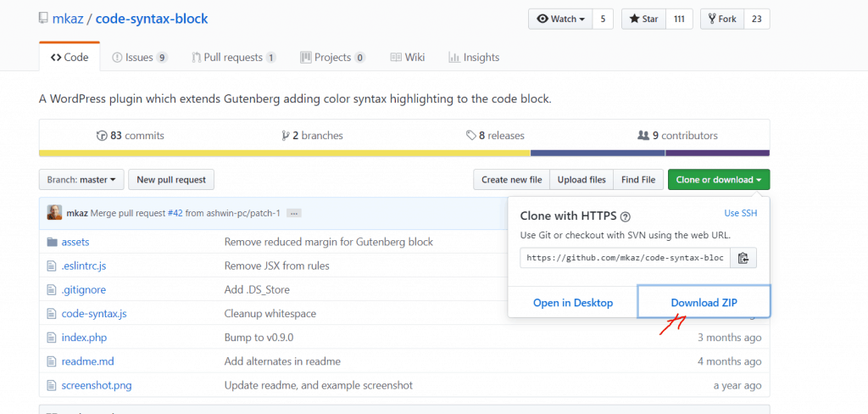Click file icon next to screenshot.png
This screenshot has width=868, height=414.
click(x=52, y=385)
